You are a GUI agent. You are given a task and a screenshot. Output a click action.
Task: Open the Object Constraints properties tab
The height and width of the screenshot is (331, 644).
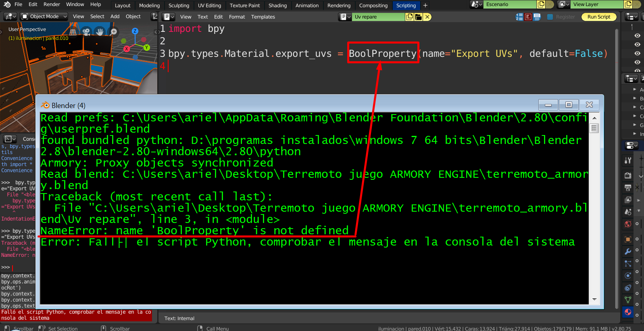pos(628,287)
